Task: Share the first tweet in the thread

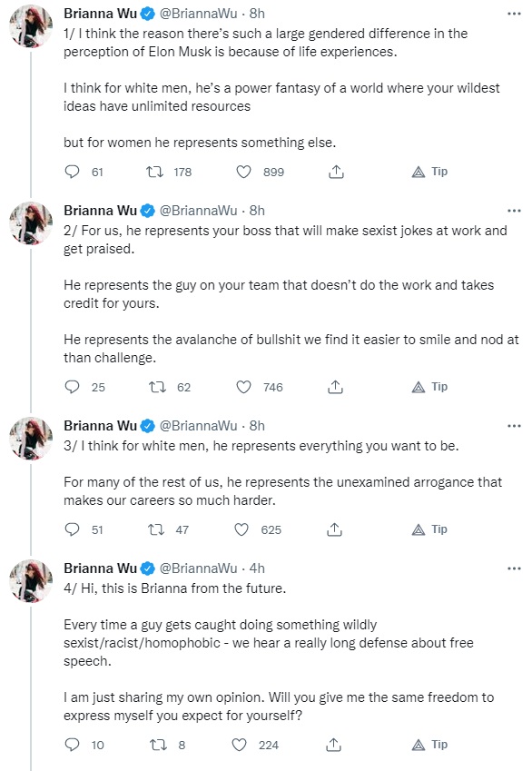Action: [x=336, y=172]
